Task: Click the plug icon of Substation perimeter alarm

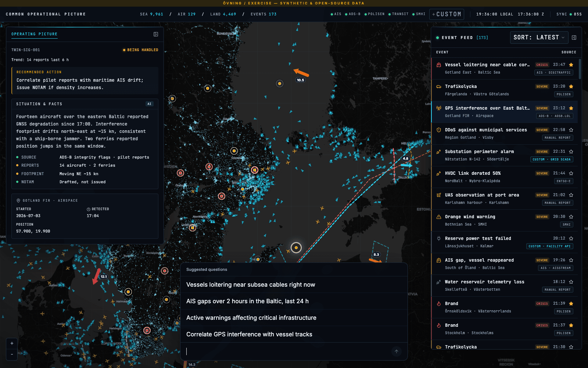Action: click(438, 152)
